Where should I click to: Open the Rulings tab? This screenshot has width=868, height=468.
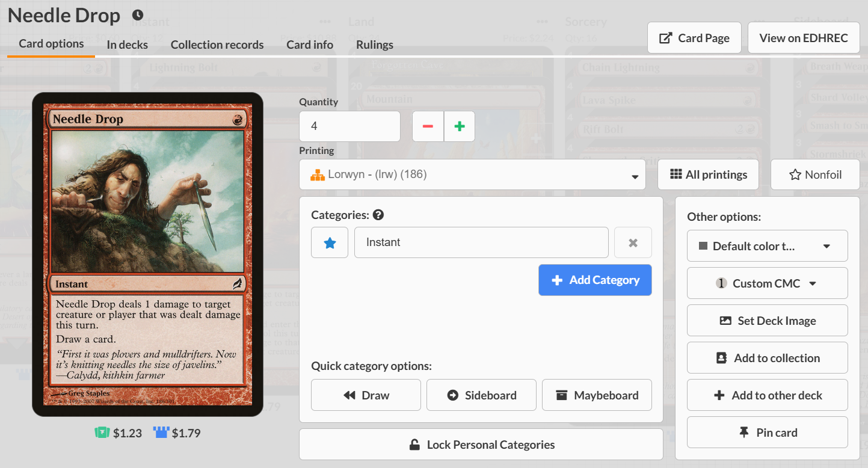coord(374,45)
